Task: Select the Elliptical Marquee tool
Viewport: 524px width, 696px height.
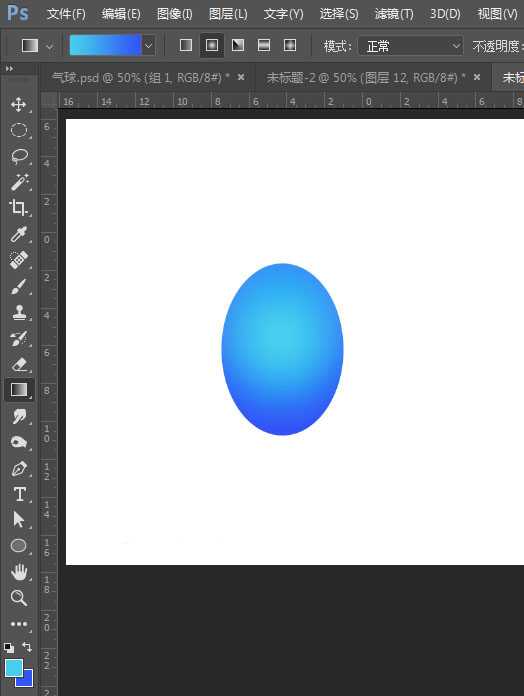Action: coord(18,130)
